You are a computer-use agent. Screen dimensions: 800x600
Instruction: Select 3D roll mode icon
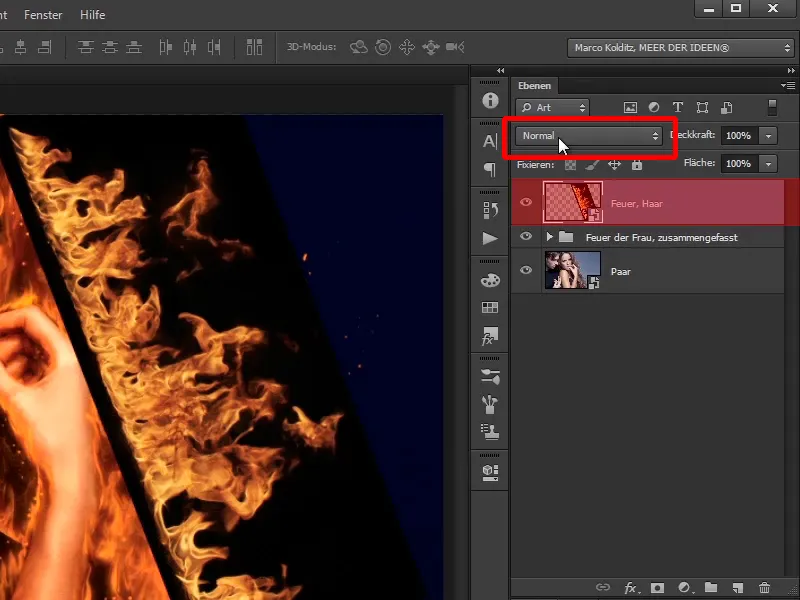click(x=383, y=47)
